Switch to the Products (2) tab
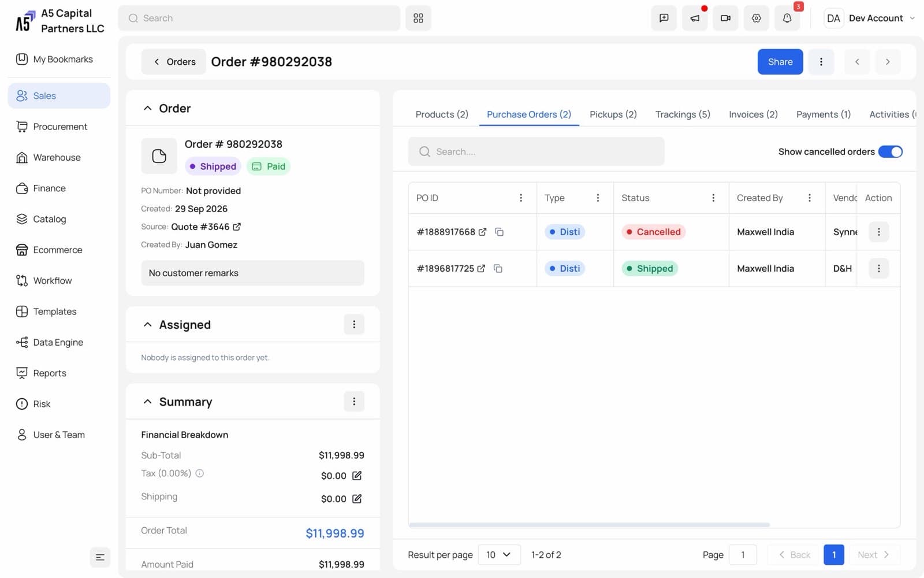 click(442, 114)
